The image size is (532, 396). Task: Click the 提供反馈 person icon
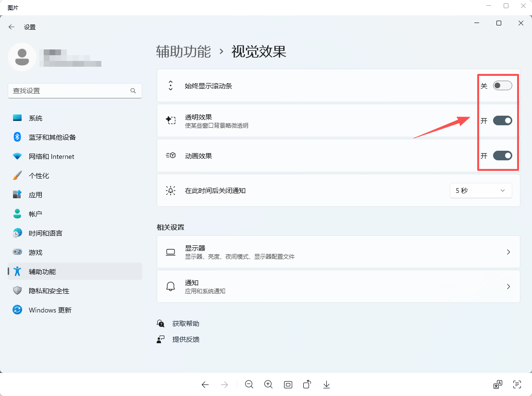tap(161, 339)
